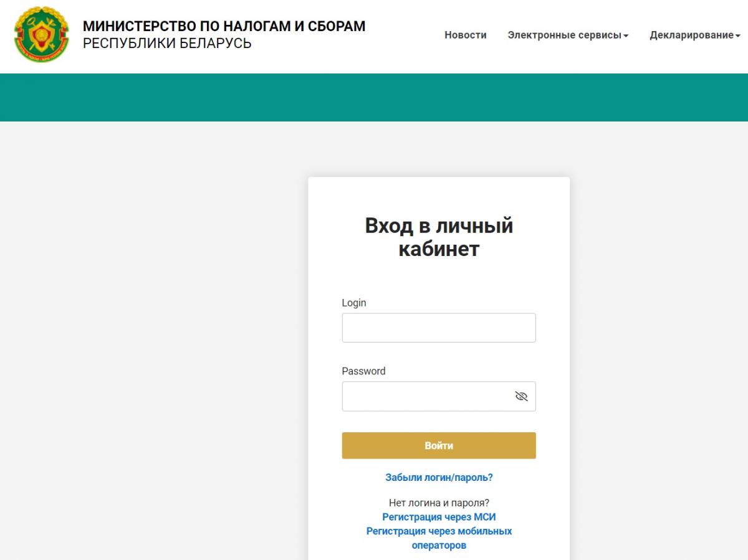This screenshot has width=748, height=560.
Task: Click the Вход в личный кабинет heading
Action: tap(439, 237)
